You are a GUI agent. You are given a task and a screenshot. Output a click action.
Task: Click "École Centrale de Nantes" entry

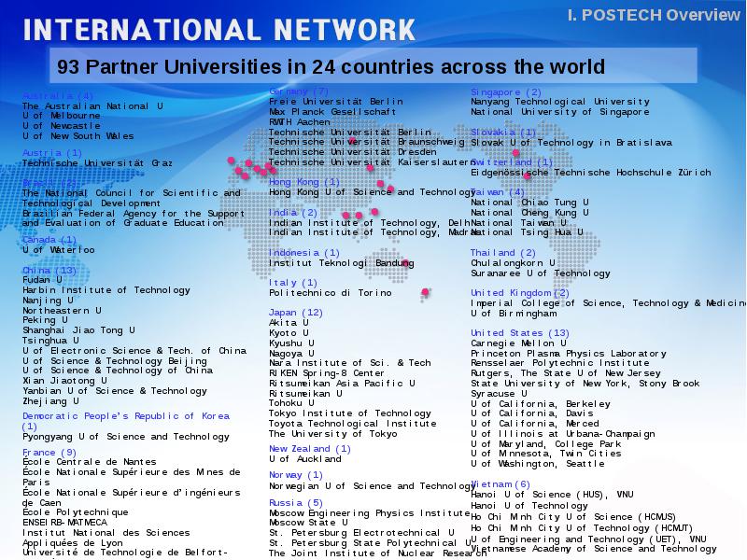[89, 461]
